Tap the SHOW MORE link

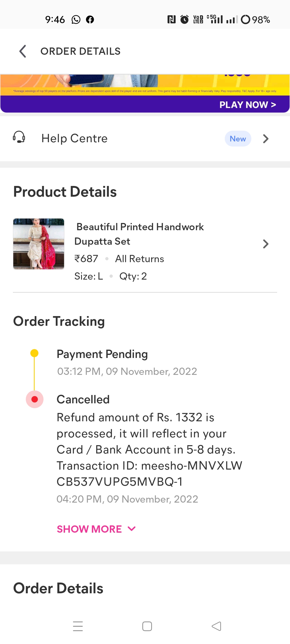click(89, 529)
